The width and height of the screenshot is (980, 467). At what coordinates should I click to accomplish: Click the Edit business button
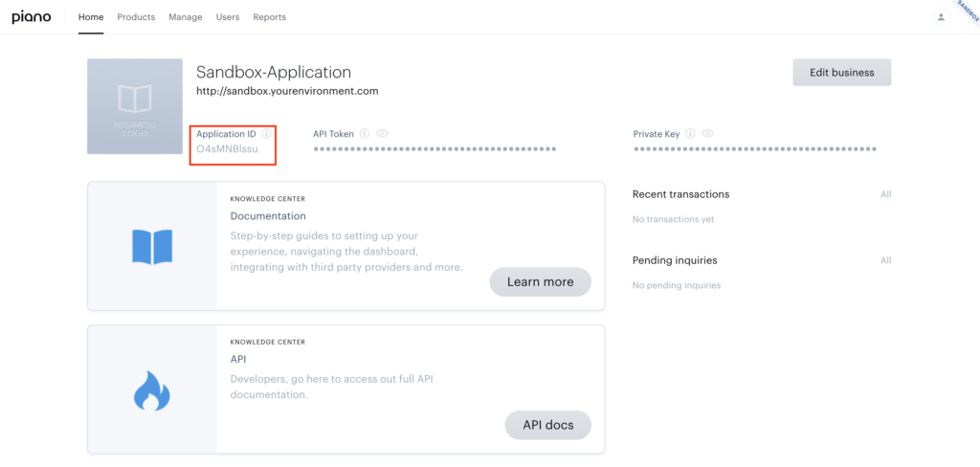[x=842, y=73]
